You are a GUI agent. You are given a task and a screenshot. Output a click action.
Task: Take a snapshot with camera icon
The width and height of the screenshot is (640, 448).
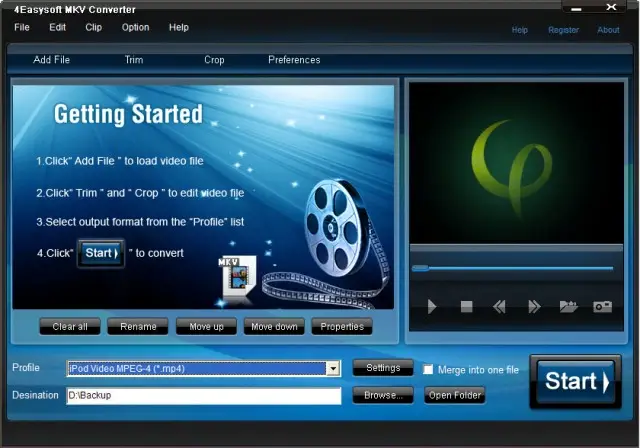(602, 306)
